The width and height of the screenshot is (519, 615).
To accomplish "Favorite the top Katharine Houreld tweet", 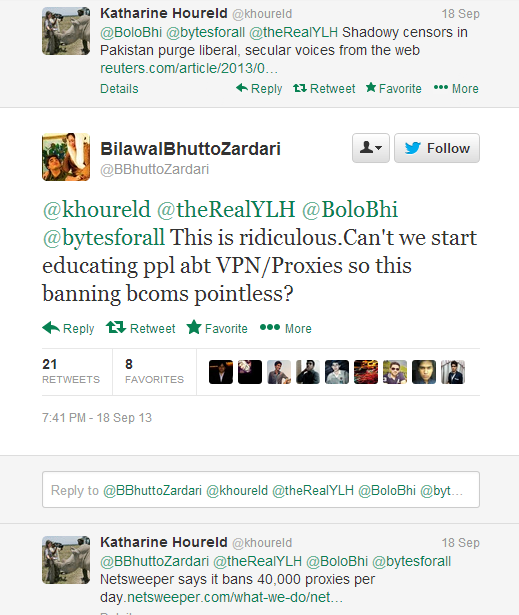I will 393,88.
